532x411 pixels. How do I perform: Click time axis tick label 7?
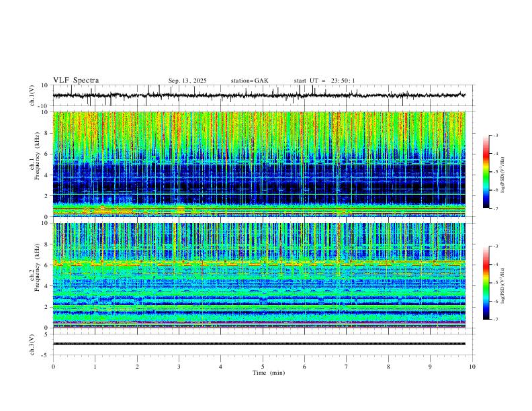tap(347, 367)
